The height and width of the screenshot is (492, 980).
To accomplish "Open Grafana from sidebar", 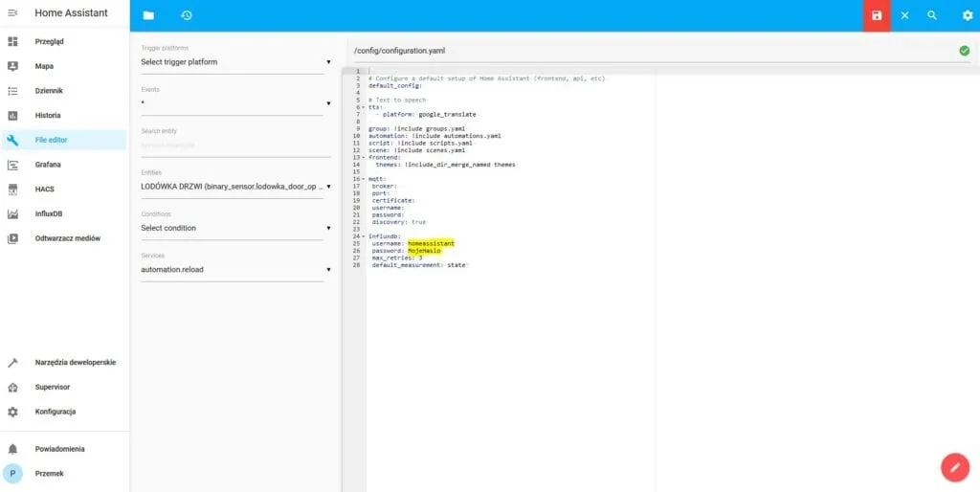I will tap(64, 165).
